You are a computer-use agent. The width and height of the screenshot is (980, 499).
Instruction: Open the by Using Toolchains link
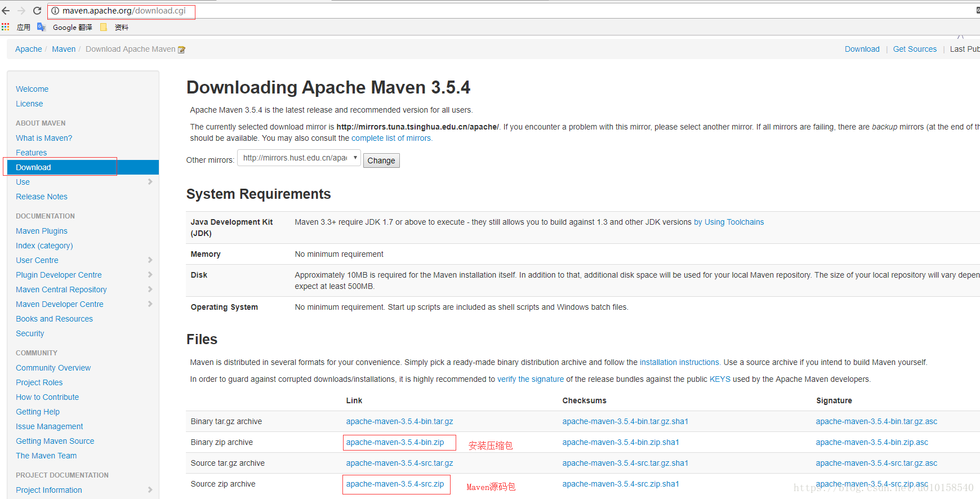(x=729, y=222)
